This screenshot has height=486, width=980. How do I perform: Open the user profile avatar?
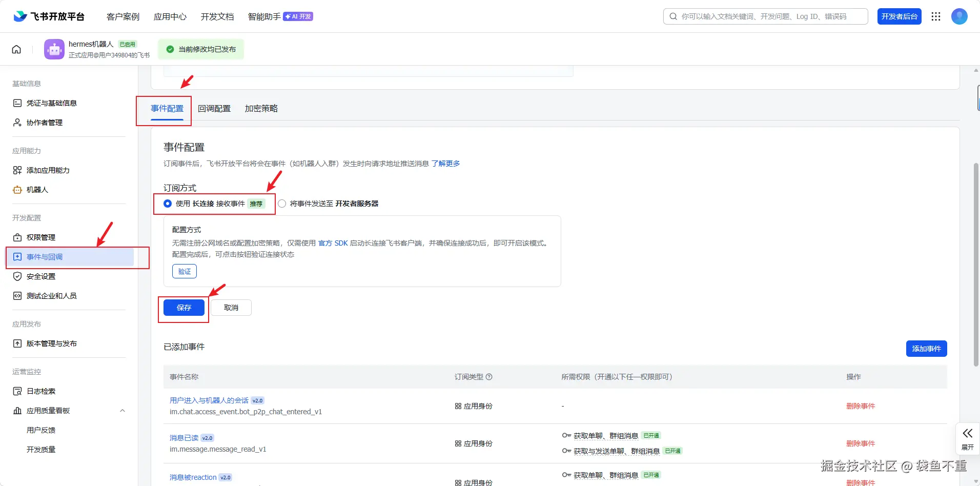(x=959, y=16)
